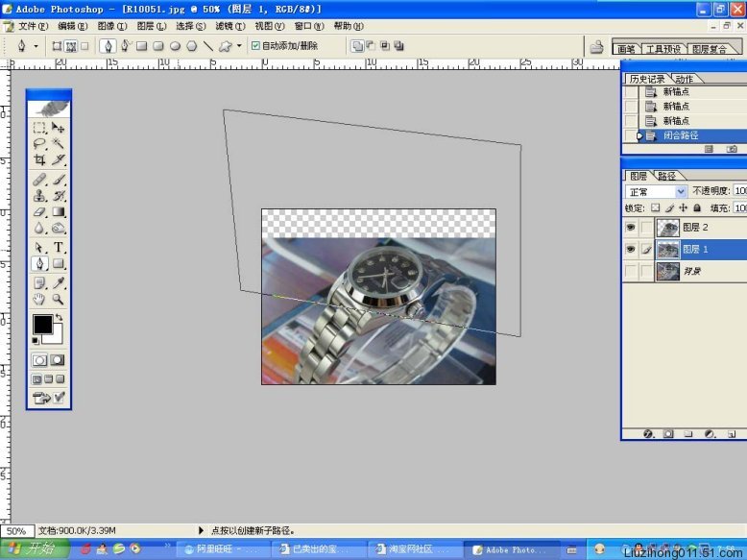The image size is (747, 560).
Task: Select the Zoom tool
Action: coord(59,300)
